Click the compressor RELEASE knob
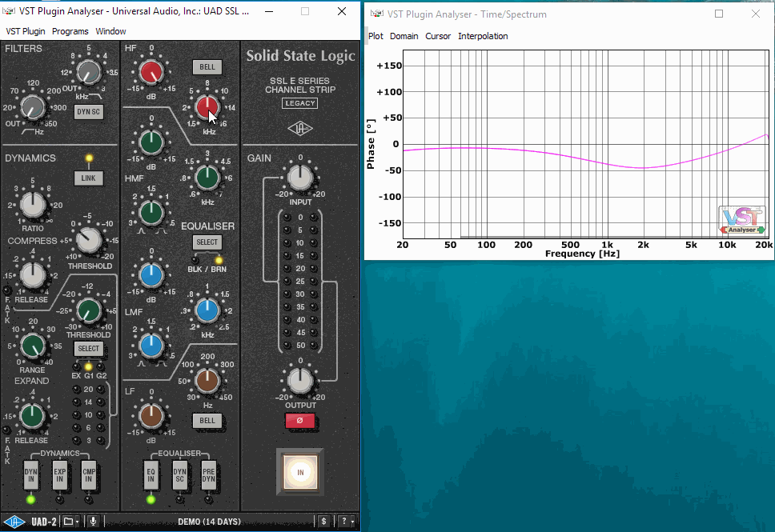 click(33, 276)
